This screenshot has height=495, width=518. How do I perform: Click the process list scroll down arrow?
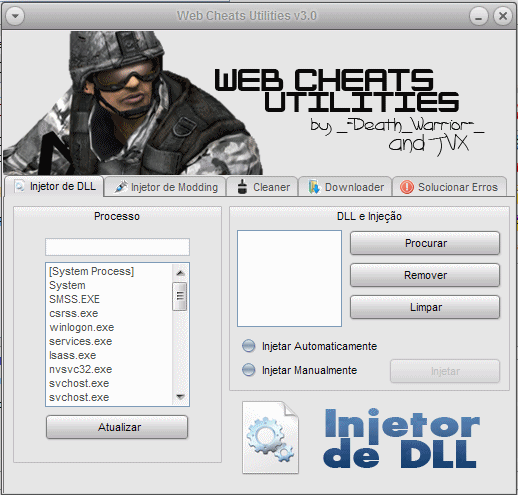(x=180, y=397)
